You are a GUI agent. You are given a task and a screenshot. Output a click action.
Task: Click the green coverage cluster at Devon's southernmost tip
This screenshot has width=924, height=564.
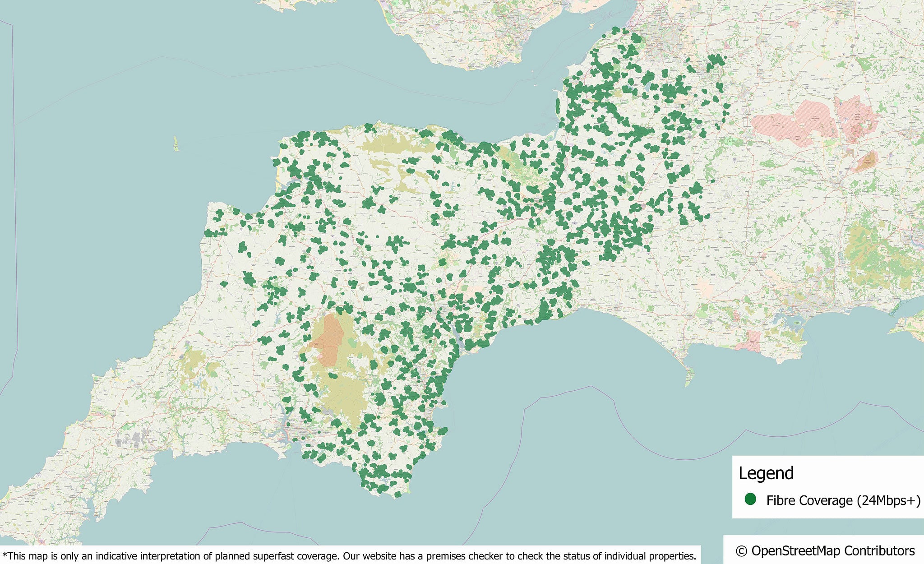[397, 494]
